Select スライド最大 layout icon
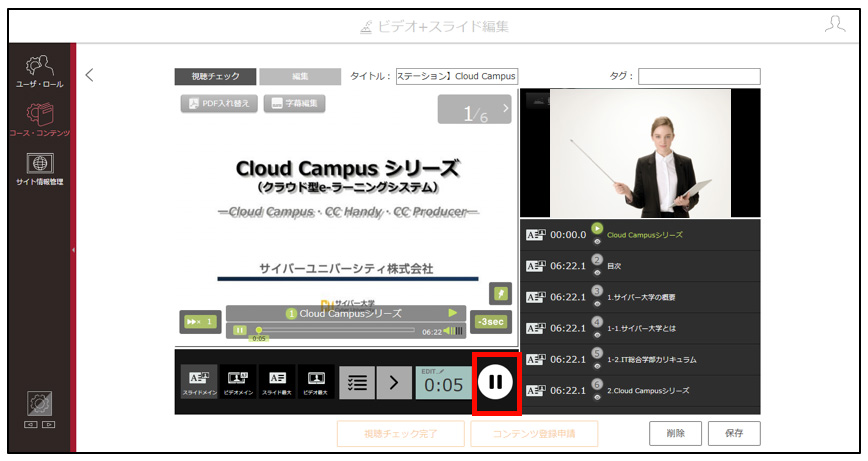Viewport: 868px width, 461px height. click(x=277, y=381)
